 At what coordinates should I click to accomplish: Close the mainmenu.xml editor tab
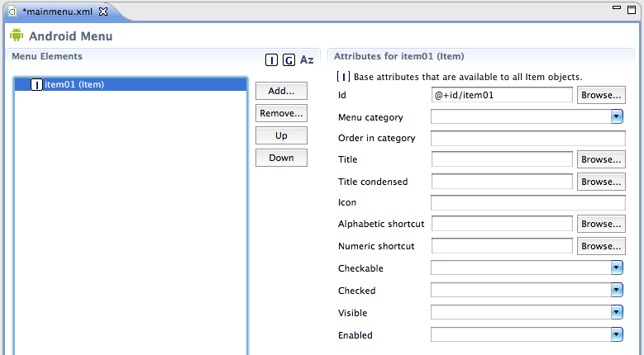pos(103,12)
